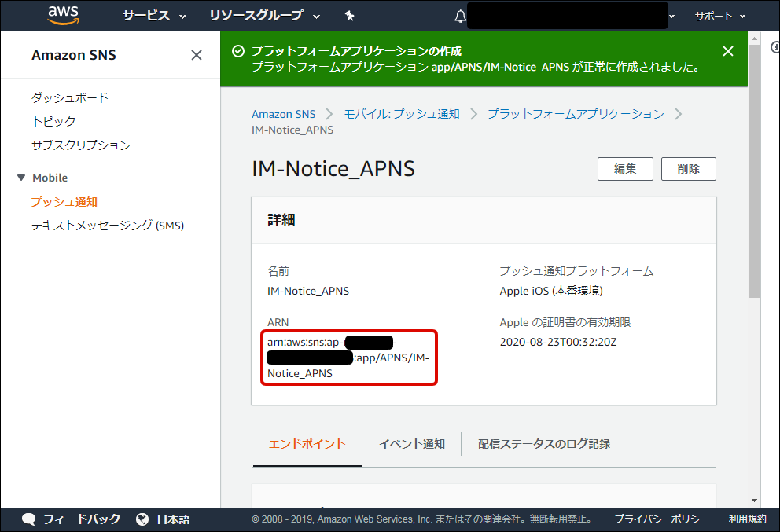
Task: Close the Amazon SNS sidebar panel
Action: 197,55
